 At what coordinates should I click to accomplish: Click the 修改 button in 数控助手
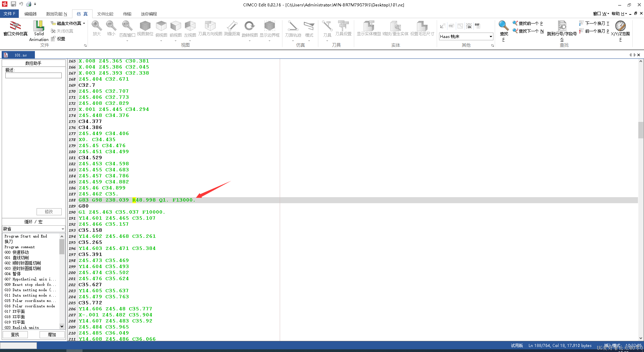coord(49,212)
